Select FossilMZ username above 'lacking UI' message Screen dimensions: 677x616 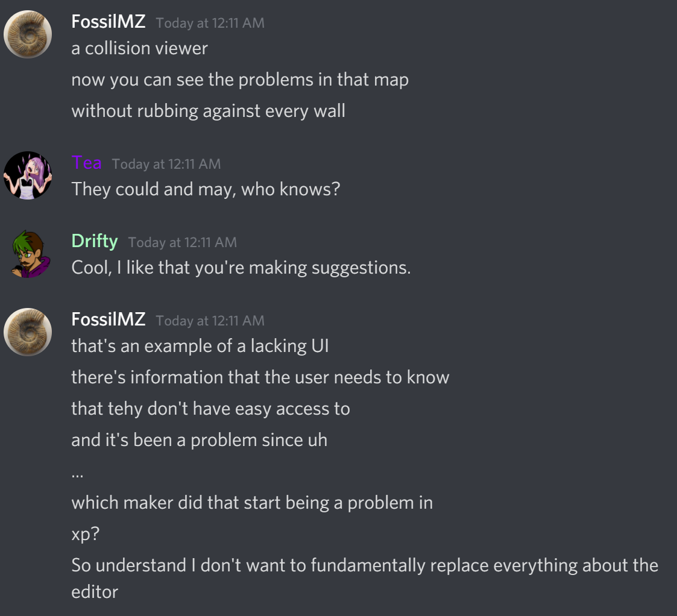pos(109,319)
